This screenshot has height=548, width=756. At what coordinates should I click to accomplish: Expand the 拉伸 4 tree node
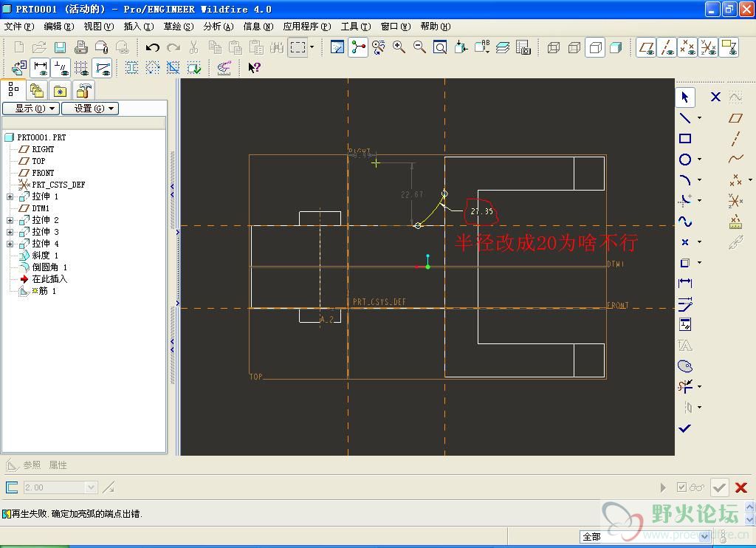click(10, 244)
